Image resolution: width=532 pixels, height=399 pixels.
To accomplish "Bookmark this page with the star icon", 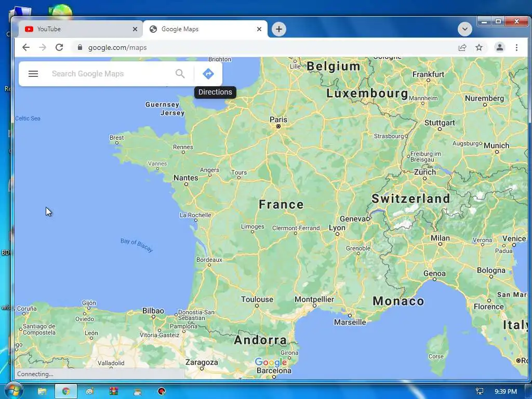I will [478, 47].
